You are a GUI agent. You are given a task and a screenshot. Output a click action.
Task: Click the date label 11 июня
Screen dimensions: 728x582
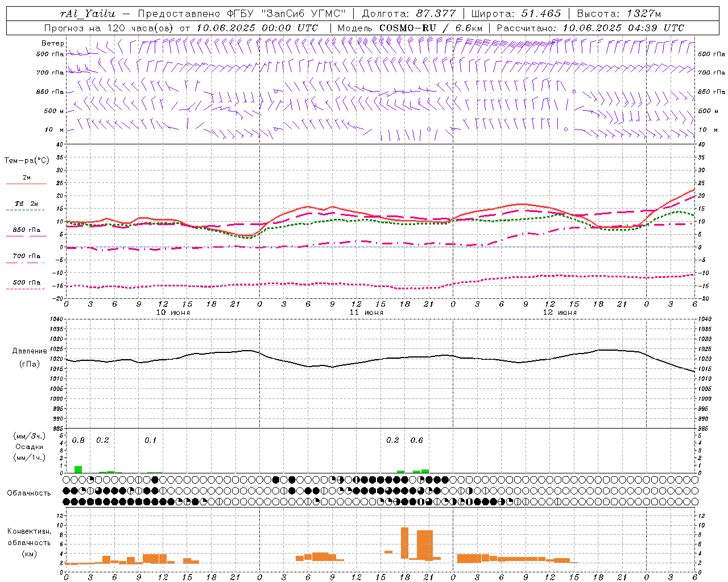(x=366, y=313)
